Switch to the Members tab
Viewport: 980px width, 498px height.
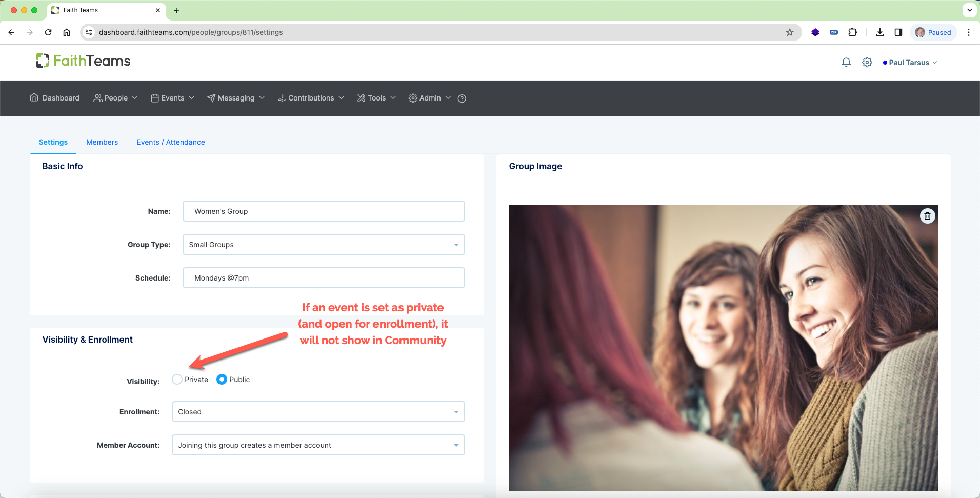click(x=102, y=142)
